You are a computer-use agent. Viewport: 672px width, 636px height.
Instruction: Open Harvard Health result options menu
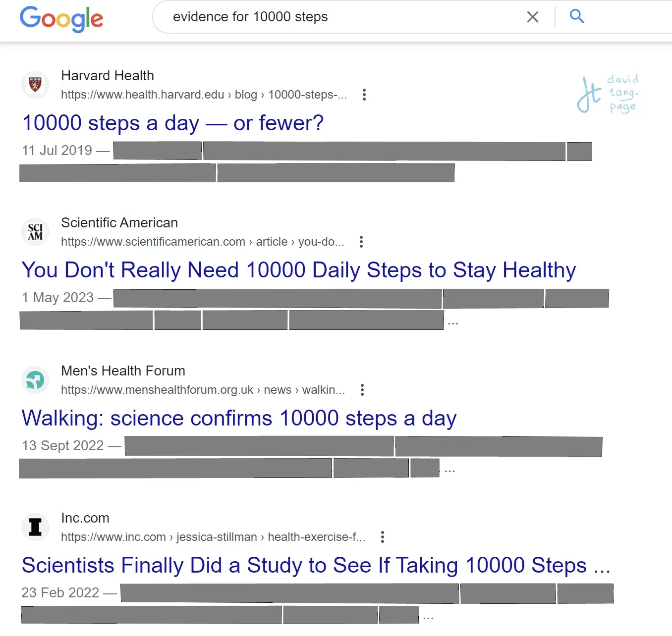click(364, 95)
